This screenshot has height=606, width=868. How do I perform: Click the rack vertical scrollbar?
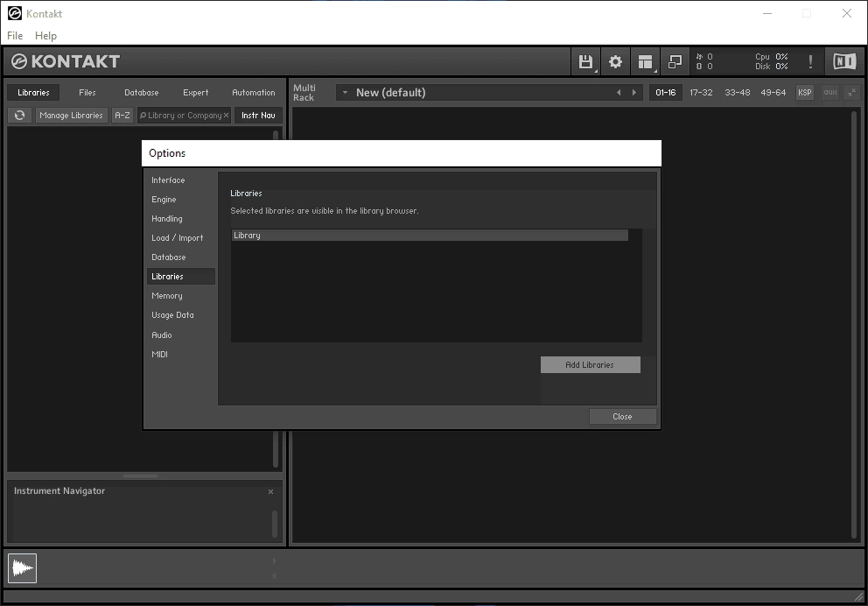pos(854,324)
